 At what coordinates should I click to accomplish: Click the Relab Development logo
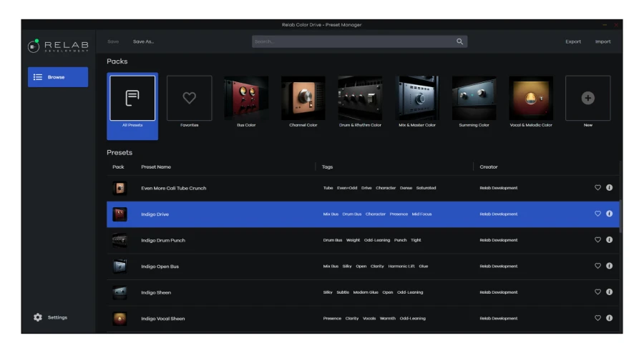[58, 46]
